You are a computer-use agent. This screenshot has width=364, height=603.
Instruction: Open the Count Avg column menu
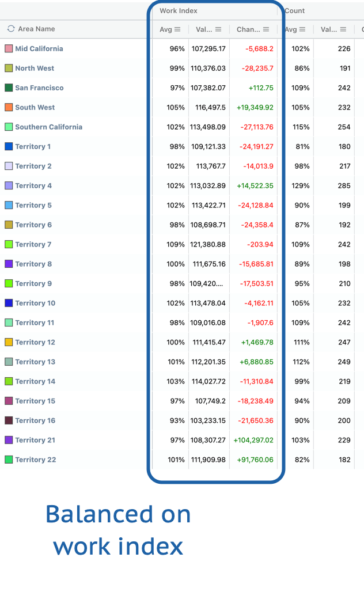coord(302,29)
